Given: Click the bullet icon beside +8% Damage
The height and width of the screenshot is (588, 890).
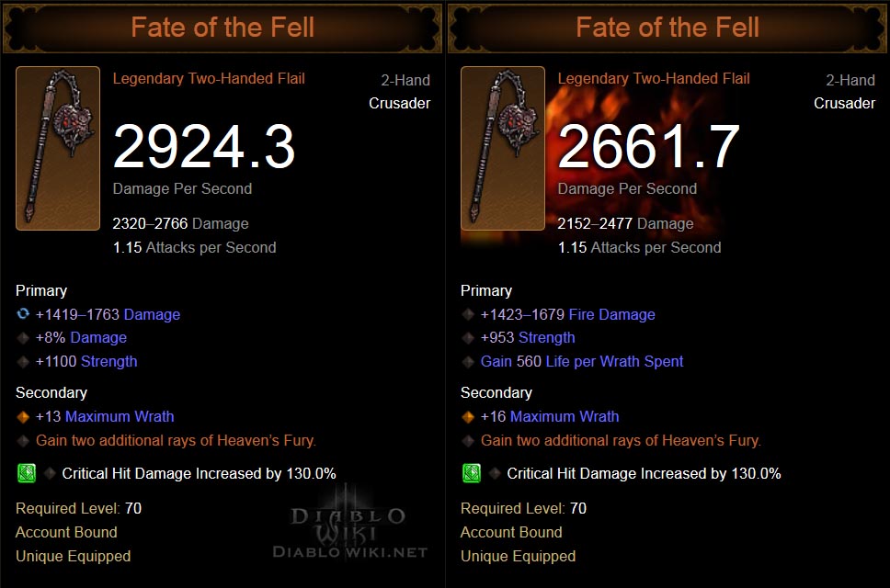Looking at the screenshot, I should coord(23,338).
